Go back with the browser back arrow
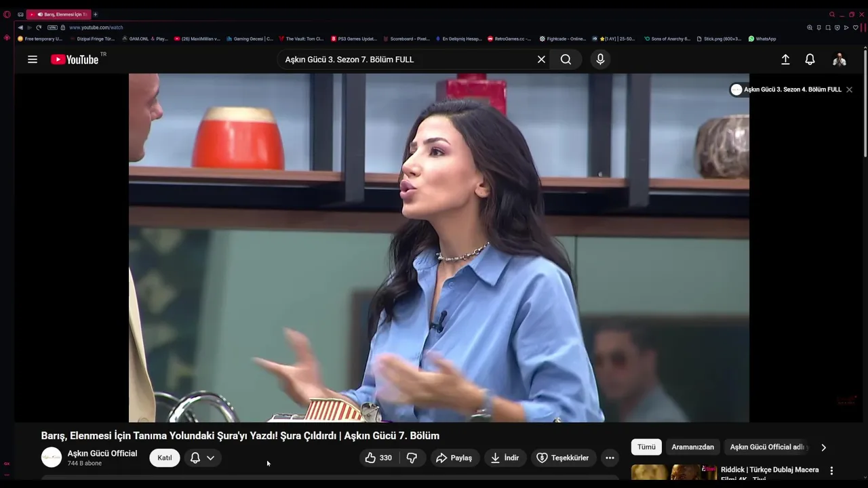Viewport: 868px width, 488px height. (x=20, y=28)
